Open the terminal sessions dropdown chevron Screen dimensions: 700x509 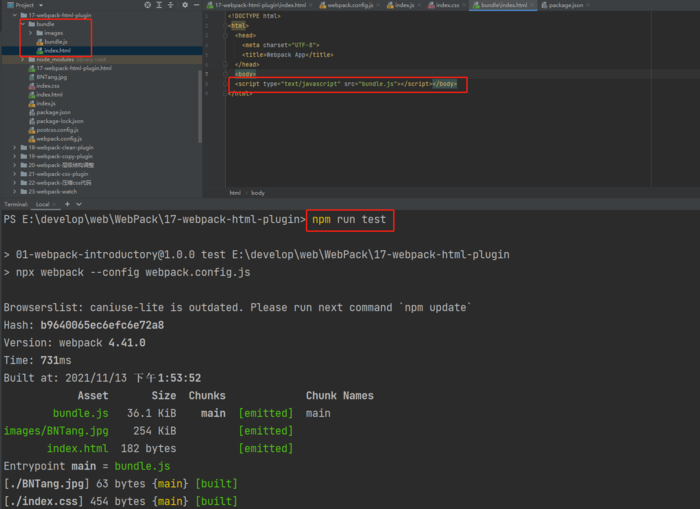click(x=79, y=204)
